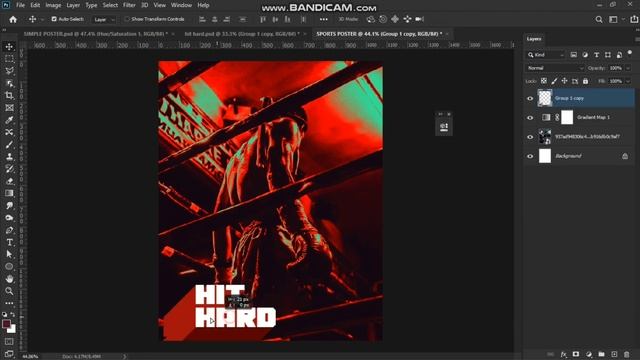Toggle Lock all padlock icon

tap(585, 81)
